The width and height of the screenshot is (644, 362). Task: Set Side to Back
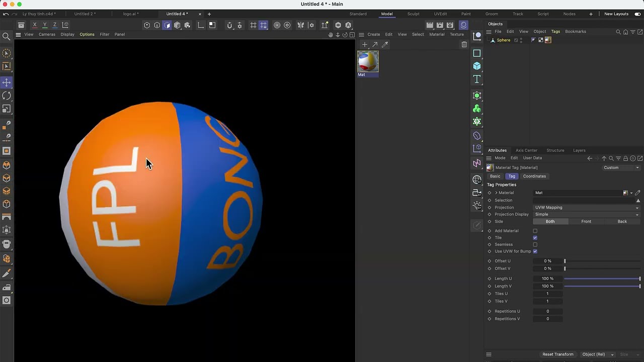click(622, 222)
